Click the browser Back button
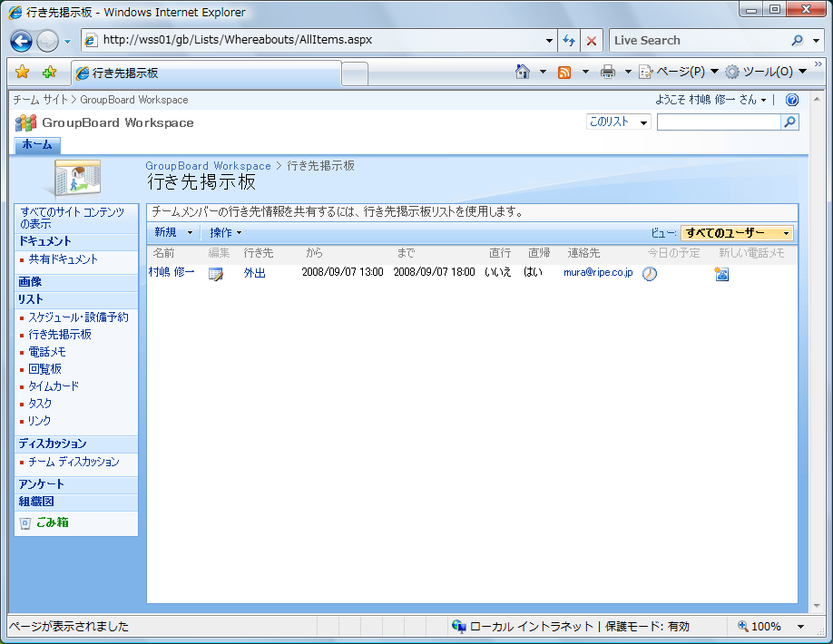The height and width of the screenshot is (644, 833). [x=21, y=41]
